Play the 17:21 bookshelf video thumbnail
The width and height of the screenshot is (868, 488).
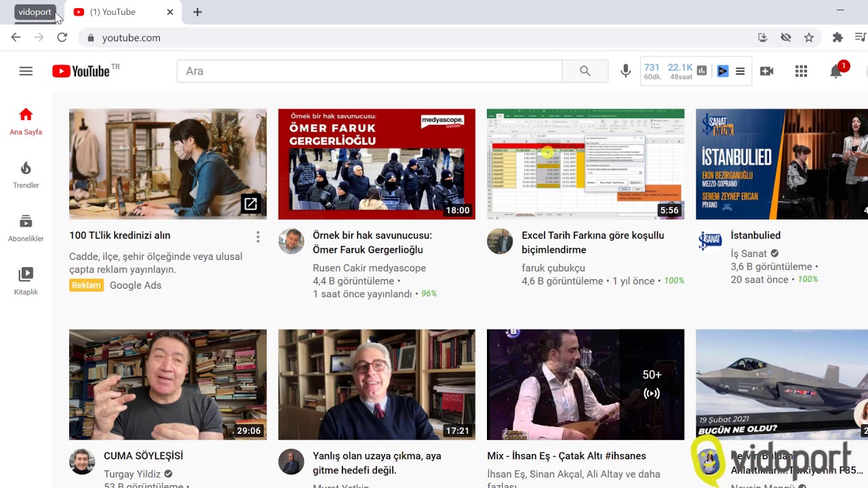[376, 384]
